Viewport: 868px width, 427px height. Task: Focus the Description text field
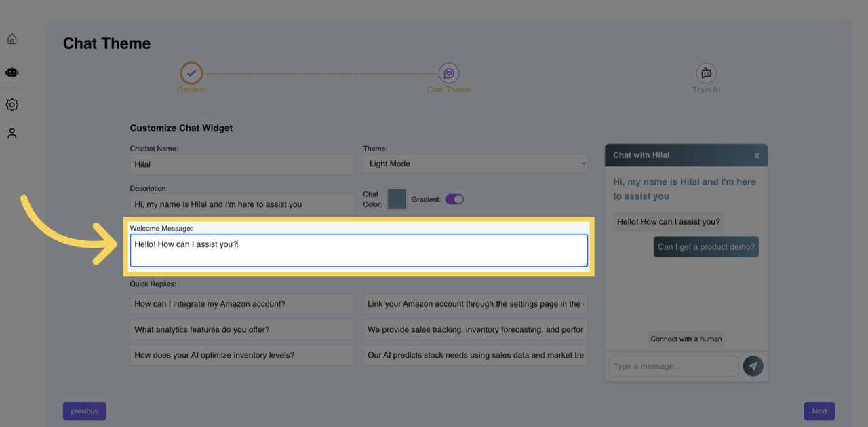(242, 204)
